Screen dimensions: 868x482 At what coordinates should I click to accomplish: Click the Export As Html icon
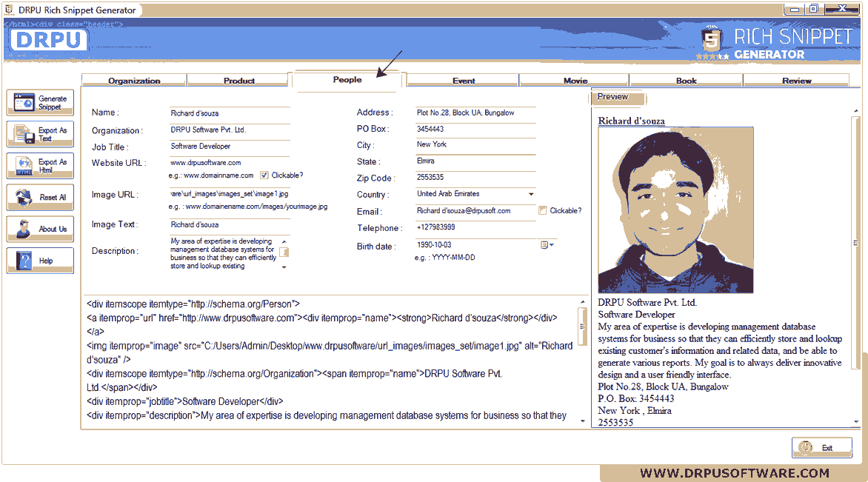point(24,166)
